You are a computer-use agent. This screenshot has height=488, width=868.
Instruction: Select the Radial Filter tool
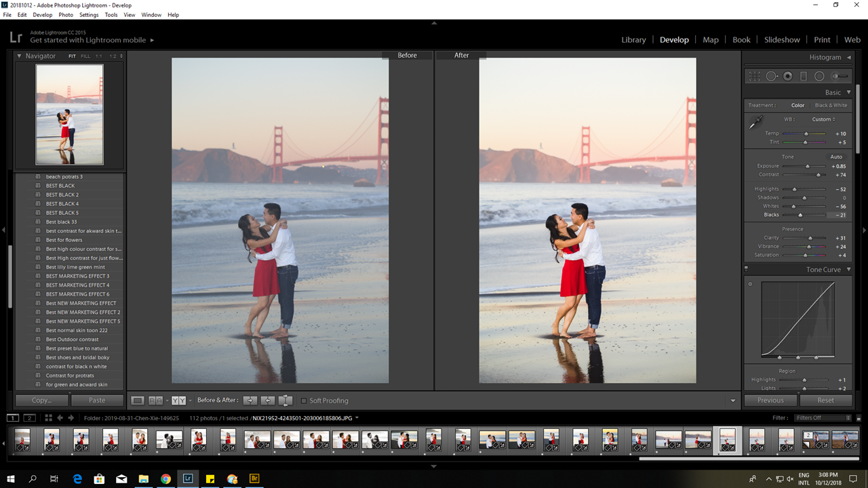pyautogui.click(x=819, y=77)
